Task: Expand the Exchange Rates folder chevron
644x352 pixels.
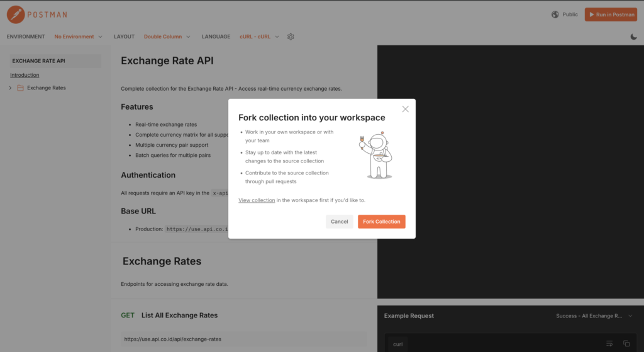Action: click(x=11, y=88)
